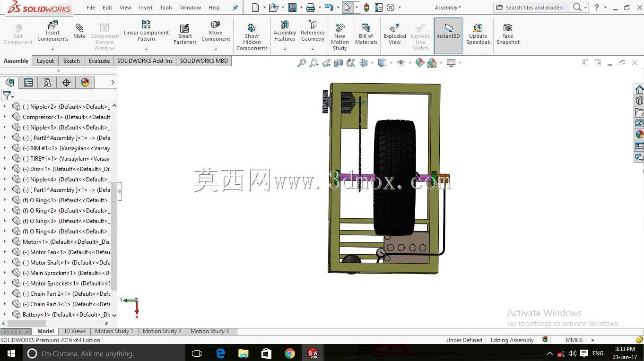This screenshot has height=361, width=644.
Task: Open SOLIDWORKS MBD tab
Action: [204, 61]
